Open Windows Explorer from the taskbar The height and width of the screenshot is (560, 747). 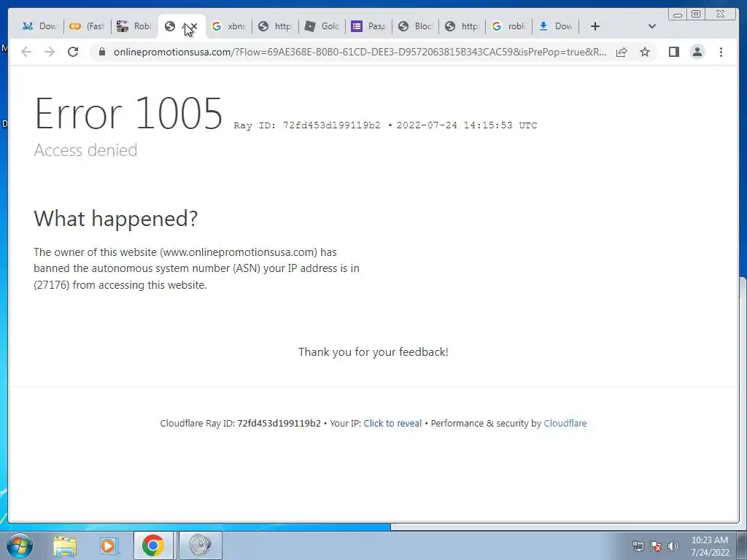65,545
